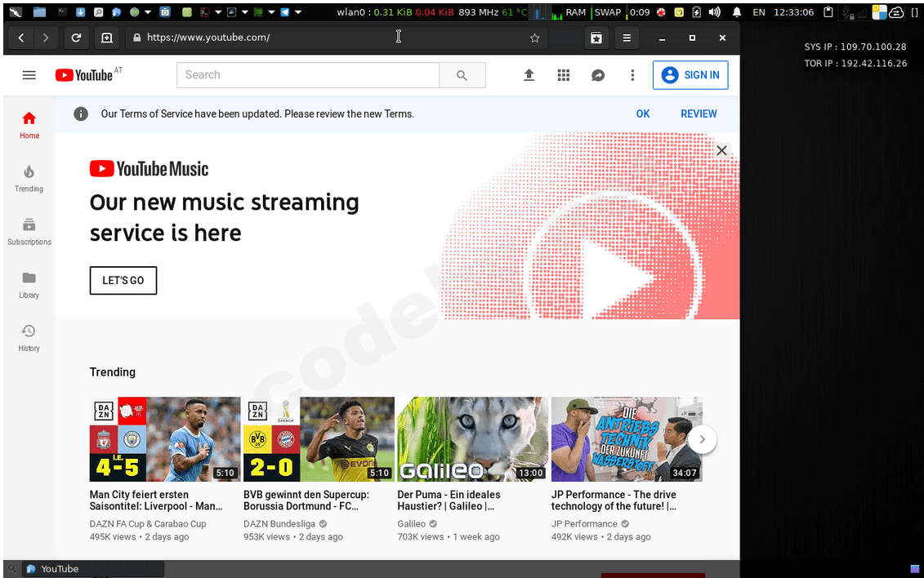Click LET'S GO for YouTube Music
The height and width of the screenshot is (578, 924).
click(123, 280)
